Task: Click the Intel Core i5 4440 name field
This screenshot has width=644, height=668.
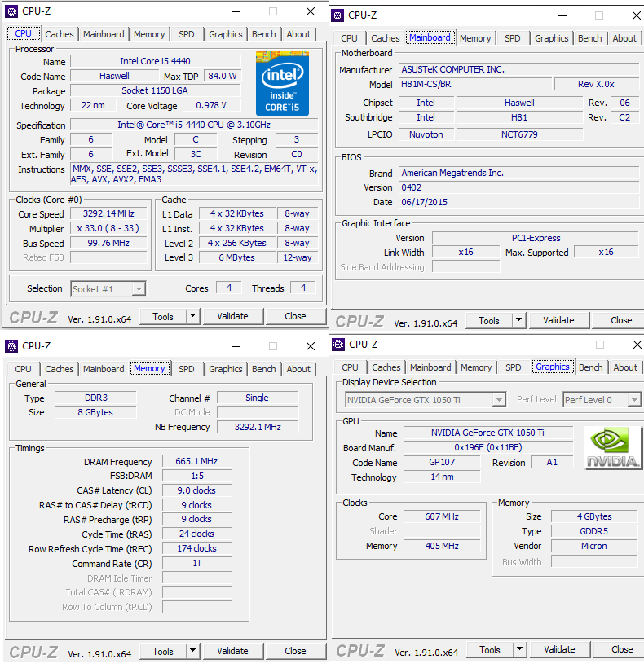Action: pos(155,61)
